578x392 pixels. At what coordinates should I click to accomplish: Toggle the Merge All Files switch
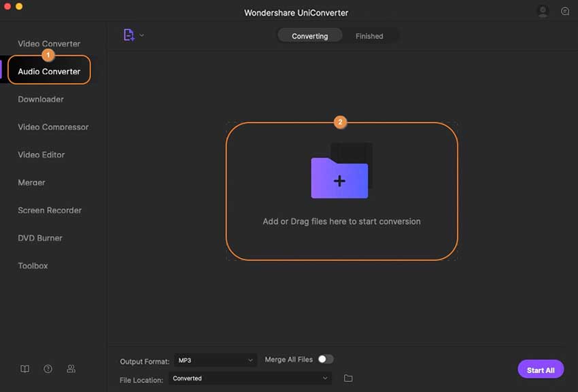(x=326, y=359)
